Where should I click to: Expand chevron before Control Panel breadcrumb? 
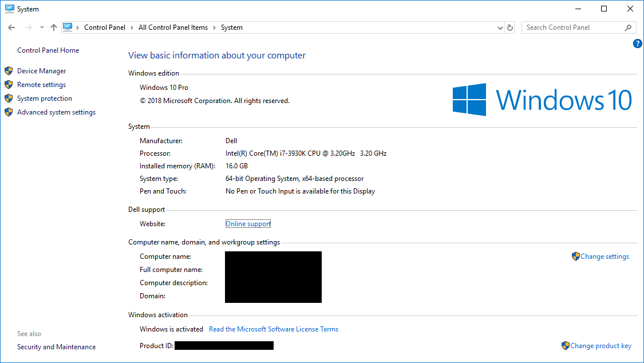(78, 27)
